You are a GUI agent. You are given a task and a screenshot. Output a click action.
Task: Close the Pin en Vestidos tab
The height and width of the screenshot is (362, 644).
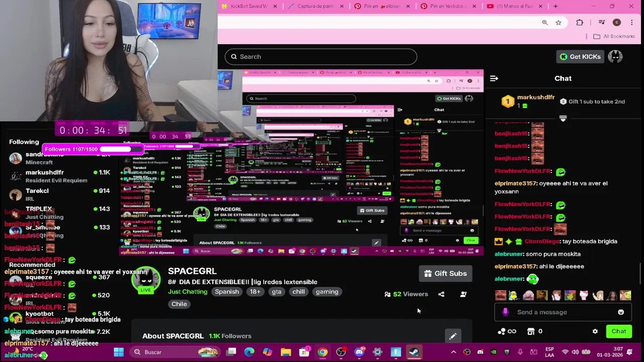point(474,6)
